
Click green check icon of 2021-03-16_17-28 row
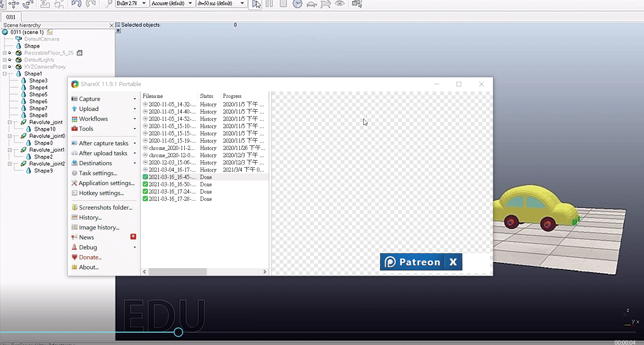click(x=145, y=199)
